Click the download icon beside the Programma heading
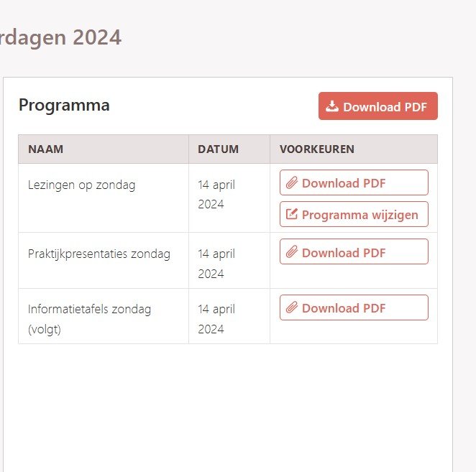 (332, 106)
